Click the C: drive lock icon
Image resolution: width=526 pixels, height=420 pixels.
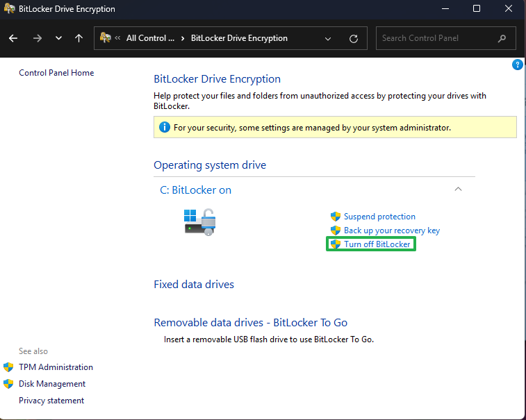[x=200, y=222]
